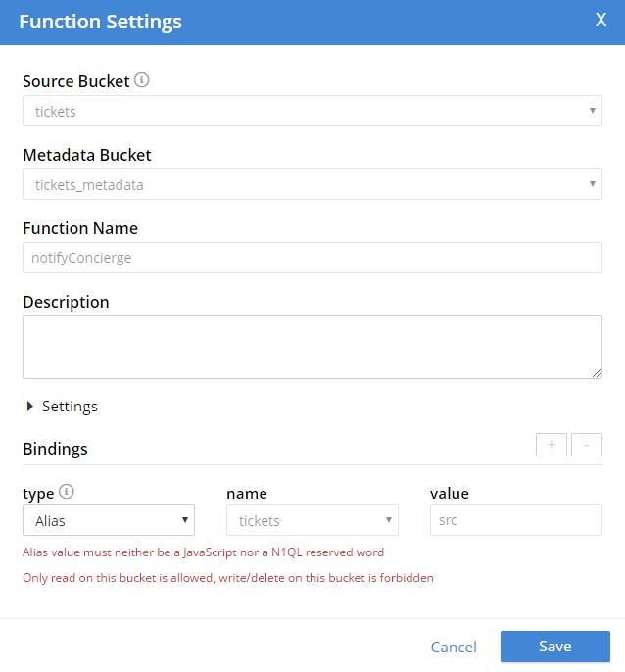The width and height of the screenshot is (625, 672).
Task: Click the Metadata Bucket dropdown arrow
Action: 593,184
